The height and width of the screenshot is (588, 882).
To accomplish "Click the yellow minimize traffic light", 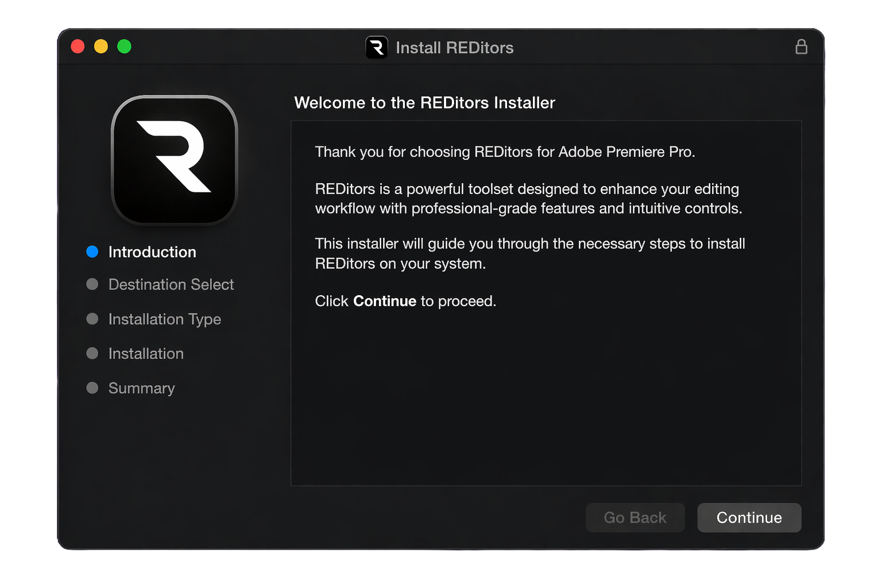I will [101, 47].
